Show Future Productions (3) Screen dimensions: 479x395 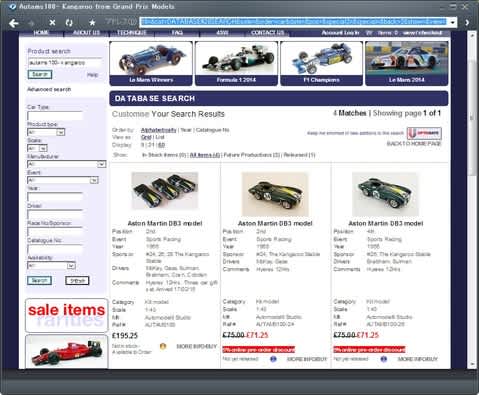coord(252,155)
